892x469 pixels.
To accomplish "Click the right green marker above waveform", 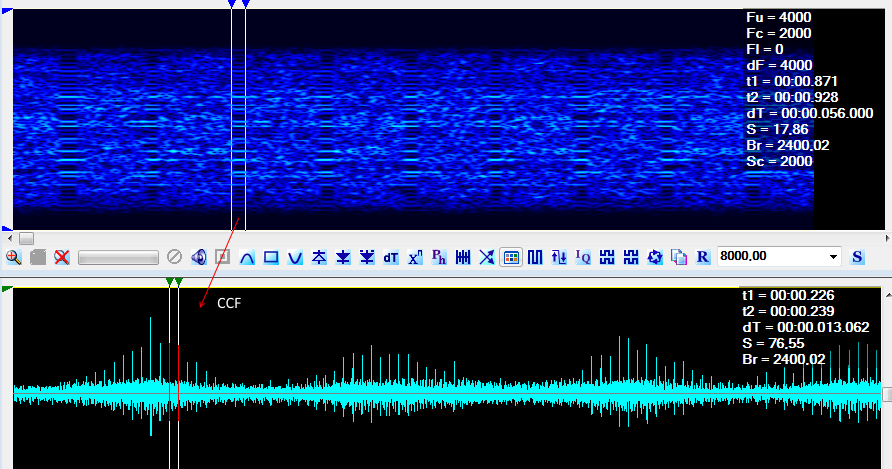I will tap(179, 282).
